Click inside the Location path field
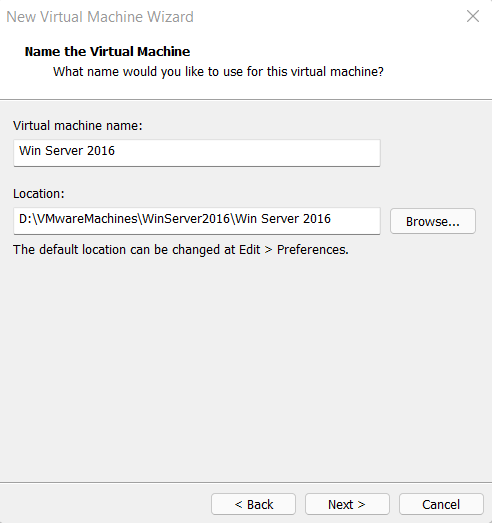 point(197,221)
